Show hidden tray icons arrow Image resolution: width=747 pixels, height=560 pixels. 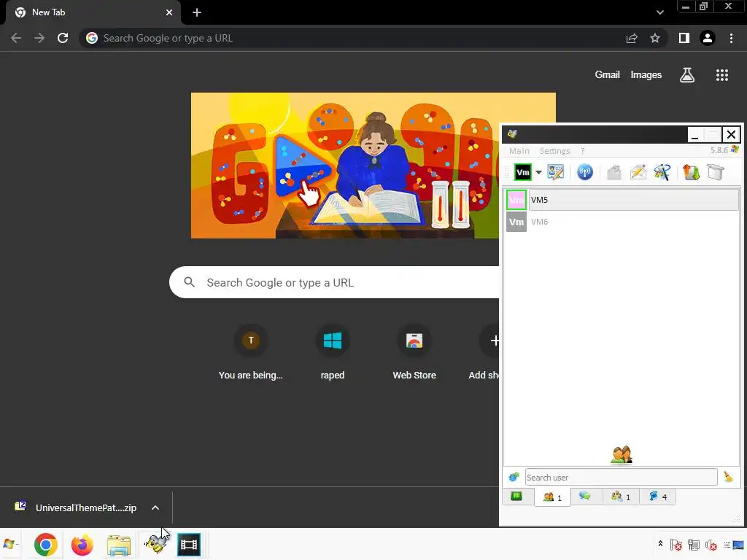660,544
